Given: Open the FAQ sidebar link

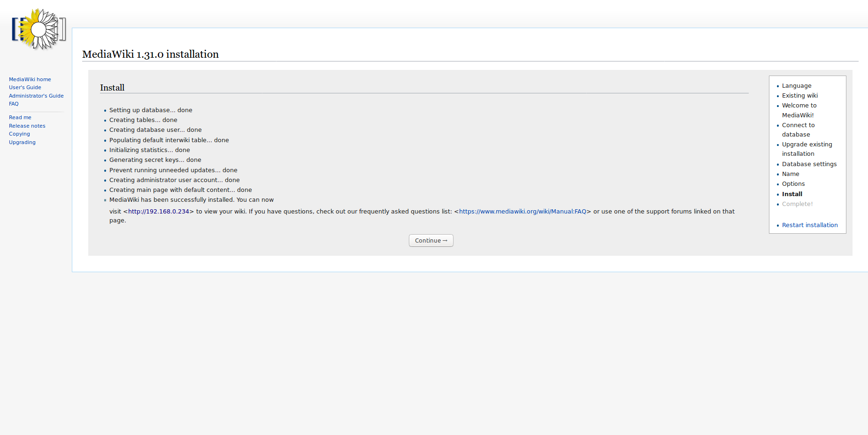Looking at the screenshot, I should click(14, 104).
